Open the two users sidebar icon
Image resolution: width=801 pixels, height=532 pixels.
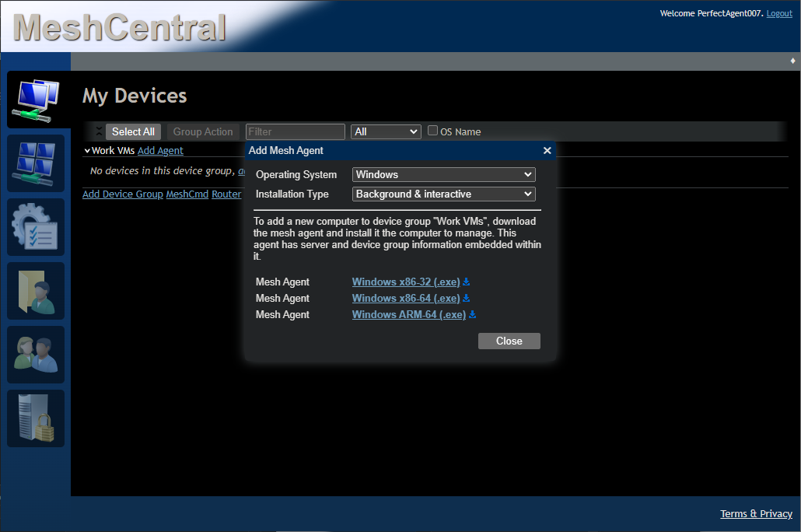[36, 355]
